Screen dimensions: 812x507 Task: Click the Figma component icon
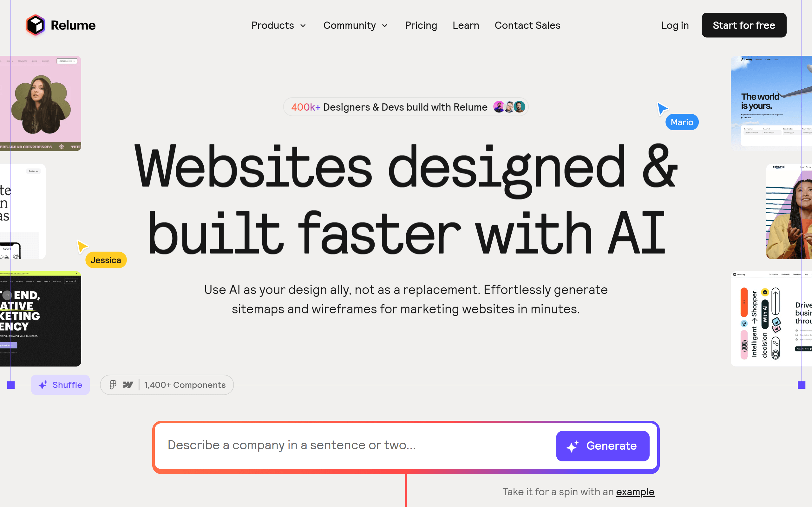click(113, 385)
